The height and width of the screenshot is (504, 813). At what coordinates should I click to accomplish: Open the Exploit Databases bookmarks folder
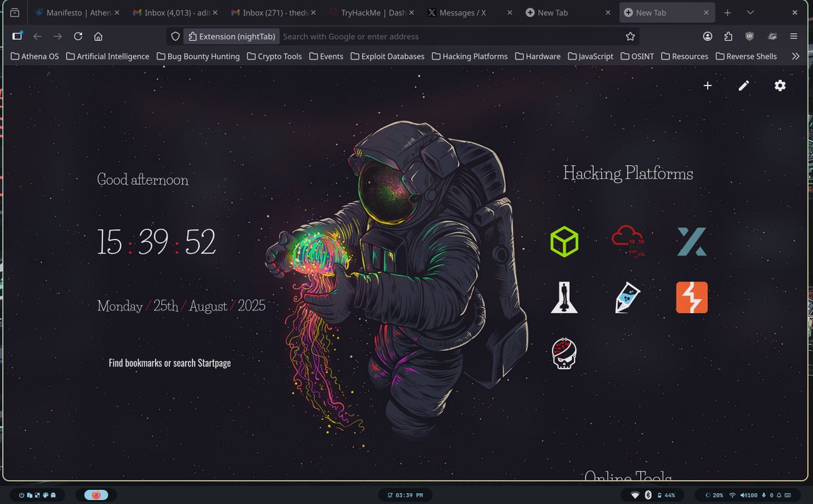click(x=388, y=56)
